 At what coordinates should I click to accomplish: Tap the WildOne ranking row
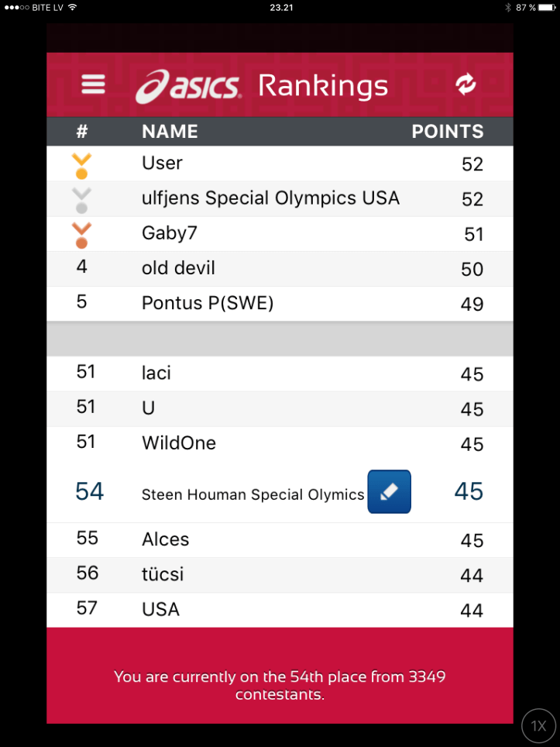[279, 443]
